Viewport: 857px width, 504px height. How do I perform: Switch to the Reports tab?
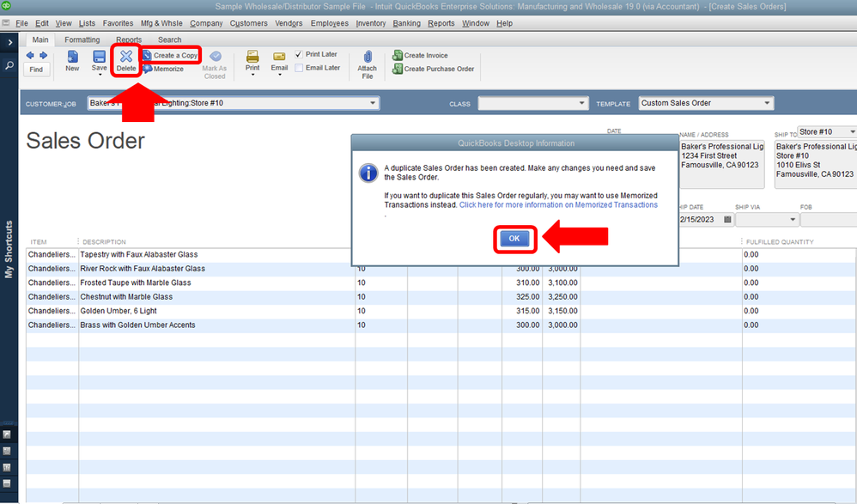(129, 39)
